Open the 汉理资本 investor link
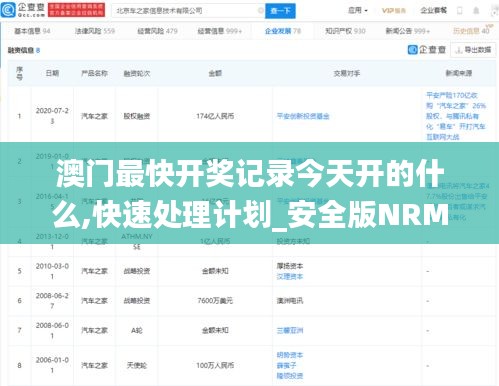Image resolution: width=499 pixels, height=386 pixels. [290, 276]
